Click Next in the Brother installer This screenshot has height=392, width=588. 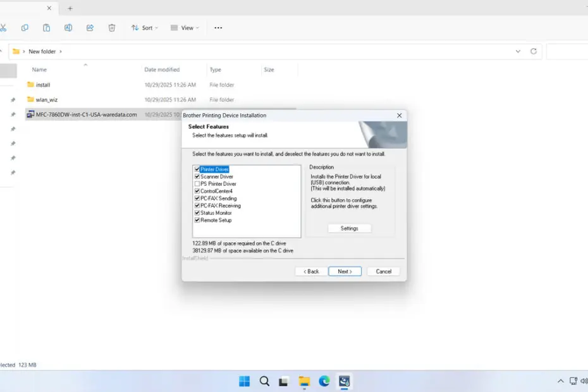tap(345, 271)
